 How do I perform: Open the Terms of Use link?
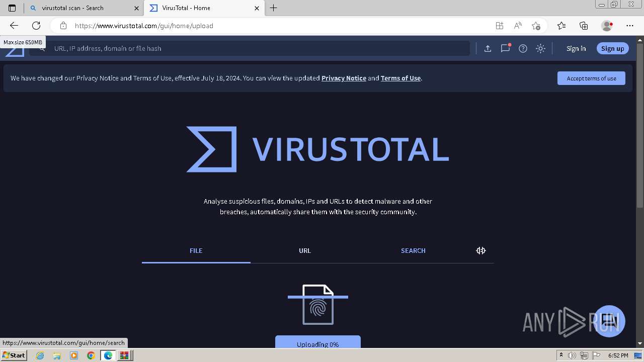coord(400,78)
